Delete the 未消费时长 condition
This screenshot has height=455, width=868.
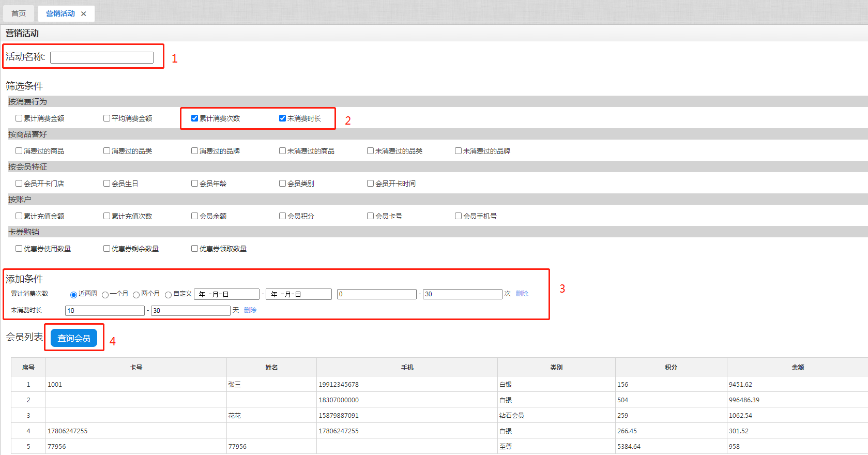250,310
